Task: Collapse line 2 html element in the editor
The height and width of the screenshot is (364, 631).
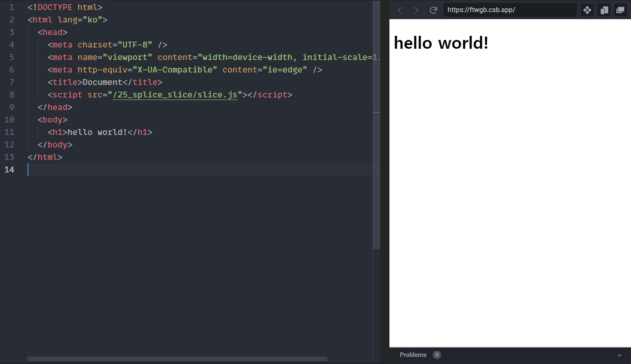Action: tap(22, 20)
